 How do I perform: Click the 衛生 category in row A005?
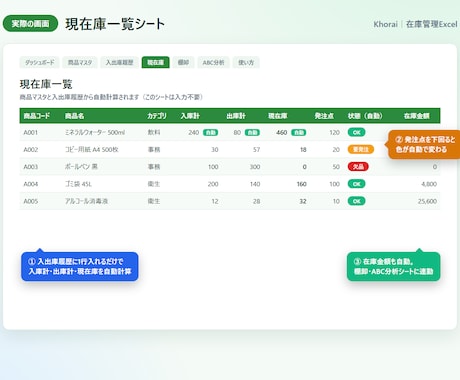154,201
